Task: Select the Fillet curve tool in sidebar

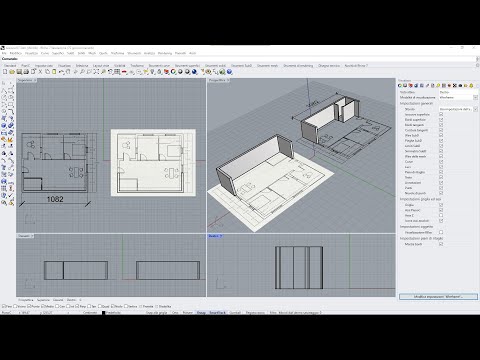Action: point(11,111)
